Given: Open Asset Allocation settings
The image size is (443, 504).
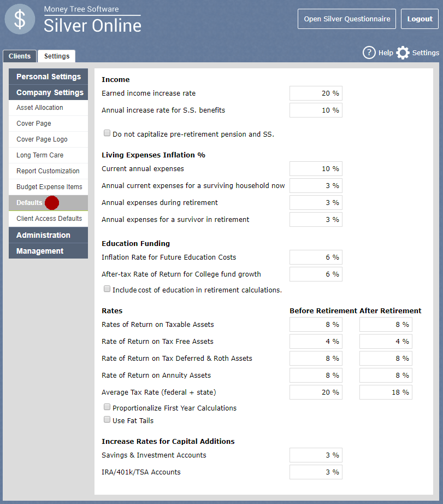Looking at the screenshot, I should 48,108.
